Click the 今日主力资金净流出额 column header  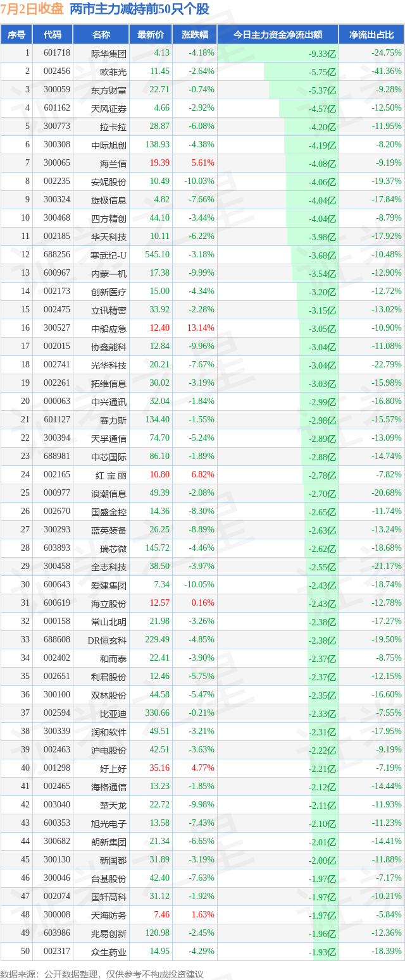[278, 35]
